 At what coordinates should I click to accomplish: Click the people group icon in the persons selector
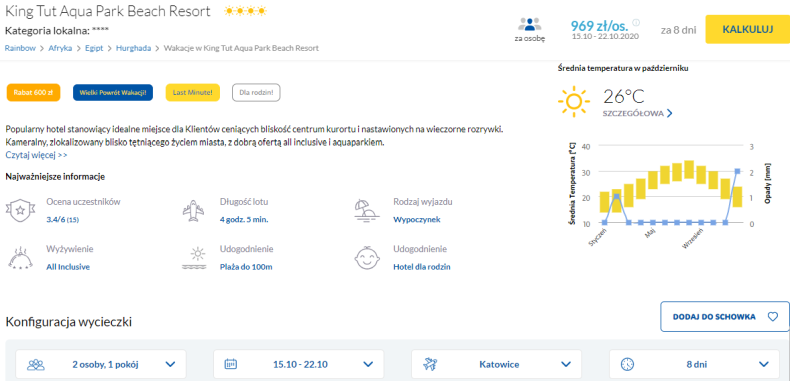pyautogui.click(x=36, y=364)
